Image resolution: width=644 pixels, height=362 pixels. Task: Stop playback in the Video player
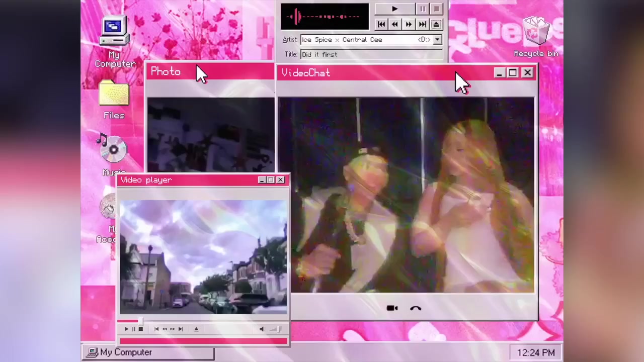tap(140, 329)
